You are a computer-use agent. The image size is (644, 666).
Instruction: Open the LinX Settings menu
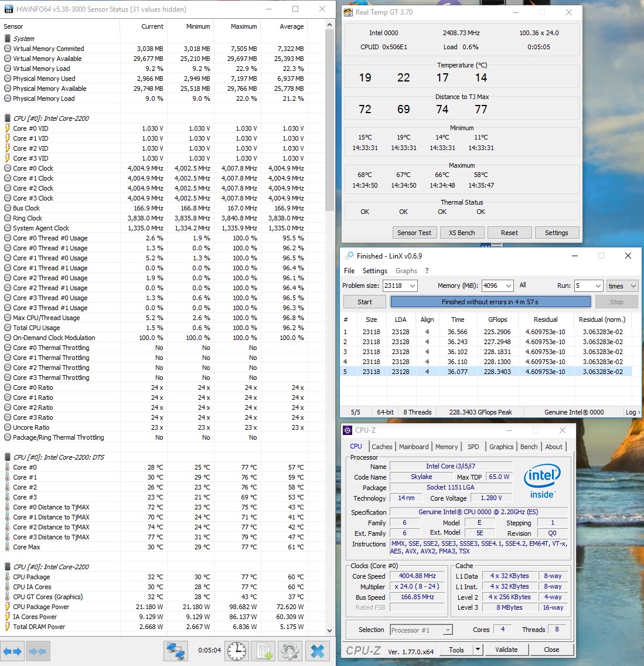point(375,271)
